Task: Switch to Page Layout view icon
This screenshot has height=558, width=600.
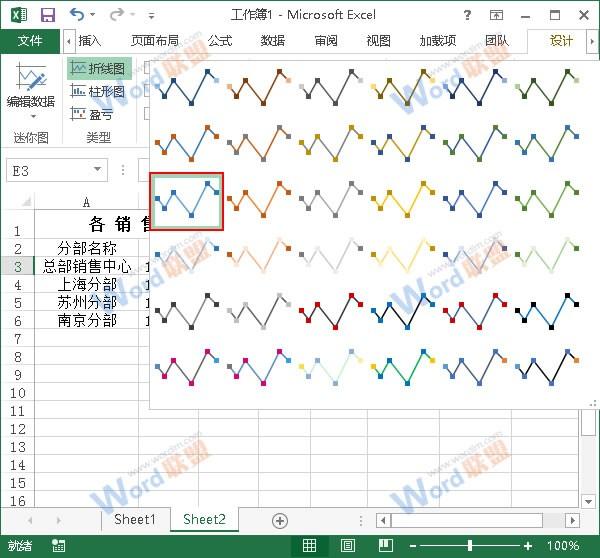Action: (347, 546)
